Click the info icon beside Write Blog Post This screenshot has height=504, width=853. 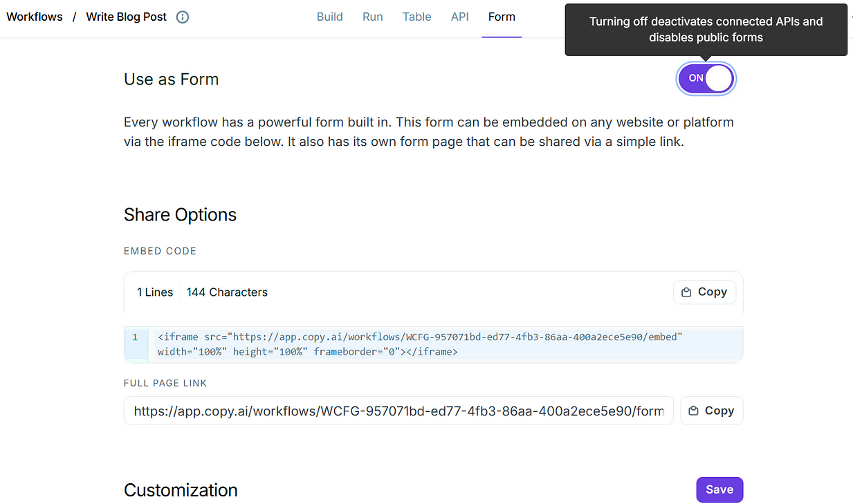[183, 17]
